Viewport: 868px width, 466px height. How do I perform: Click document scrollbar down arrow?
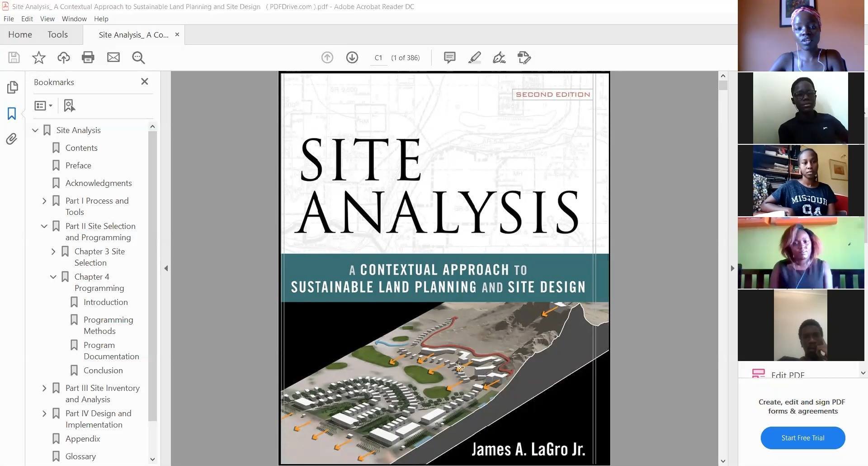tap(723, 461)
